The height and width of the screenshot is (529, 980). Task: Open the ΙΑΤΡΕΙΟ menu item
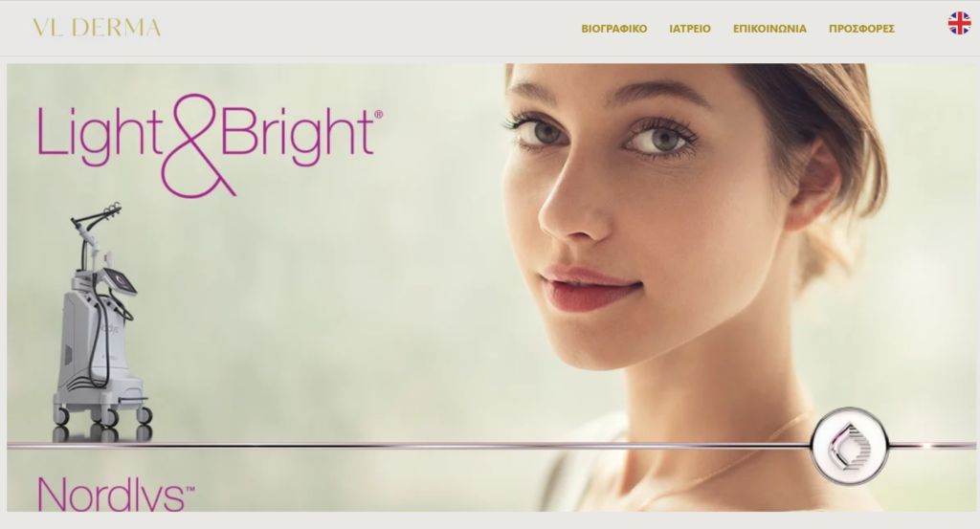(690, 29)
